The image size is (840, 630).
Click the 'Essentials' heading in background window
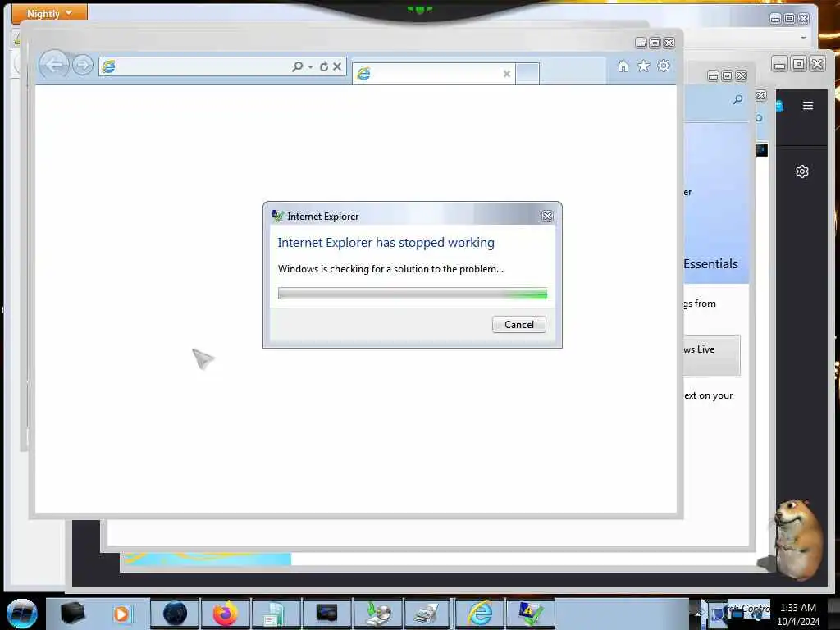[711, 264]
